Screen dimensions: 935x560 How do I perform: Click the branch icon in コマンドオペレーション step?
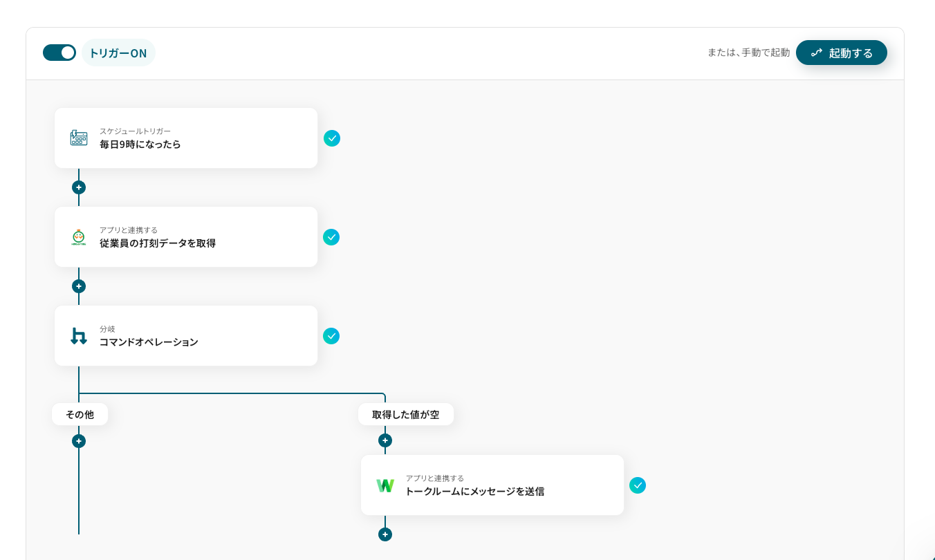pyautogui.click(x=79, y=336)
